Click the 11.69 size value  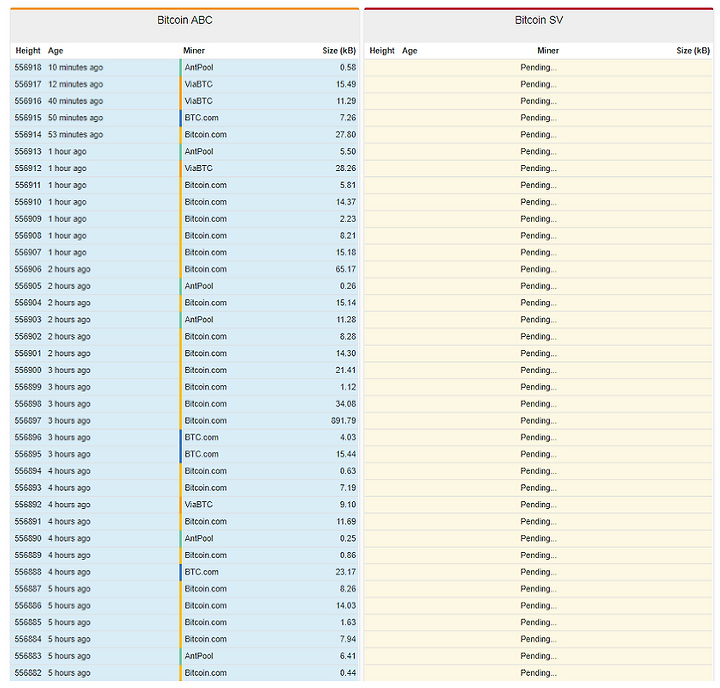[x=346, y=522]
